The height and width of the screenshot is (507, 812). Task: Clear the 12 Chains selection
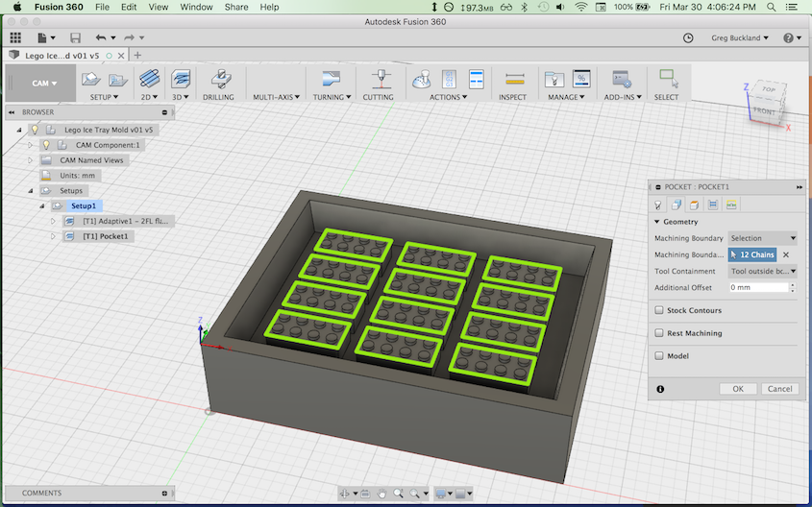(786, 254)
